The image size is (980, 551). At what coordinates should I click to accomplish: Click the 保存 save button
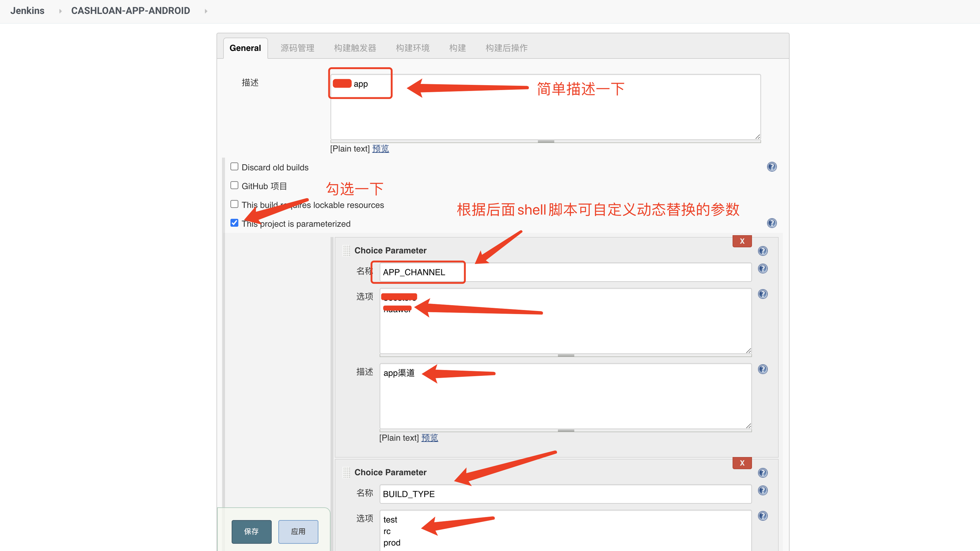[251, 531]
